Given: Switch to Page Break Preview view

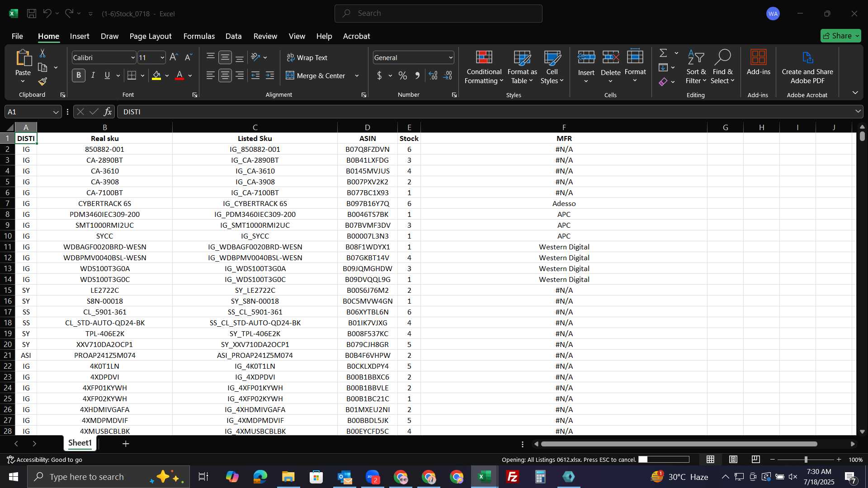Looking at the screenshot, I should point(755,460).
